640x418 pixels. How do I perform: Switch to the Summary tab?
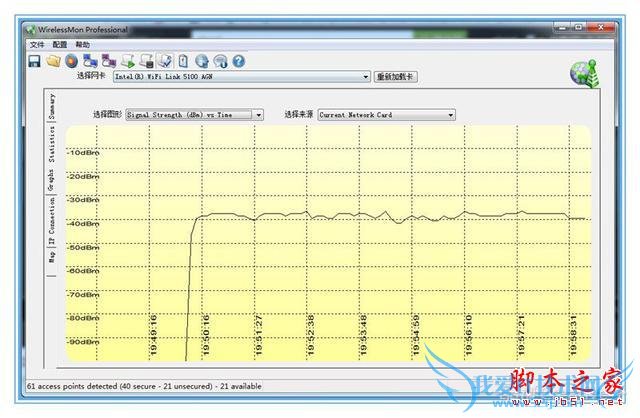pos(51,106)
